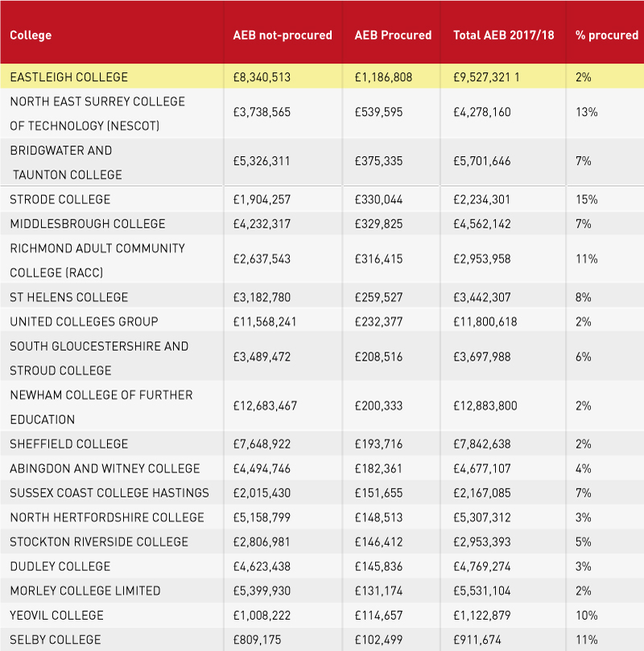Image resolution: width=644 pixels, height=651 pixels.
Task: Select Morley College's £5,399,930 value
Action: pyautogui.click(x=262, y=591)
